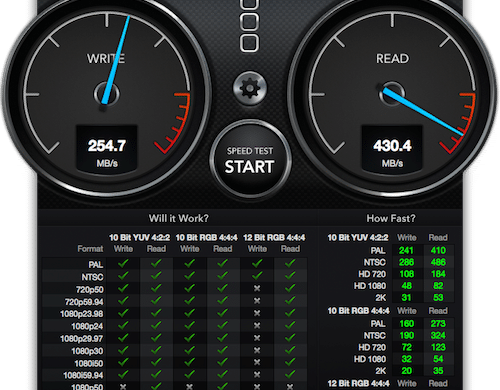
Task: Click 1080p24 checkmark under 10 Bit RGB Read
Action: (x=222, y=325)
